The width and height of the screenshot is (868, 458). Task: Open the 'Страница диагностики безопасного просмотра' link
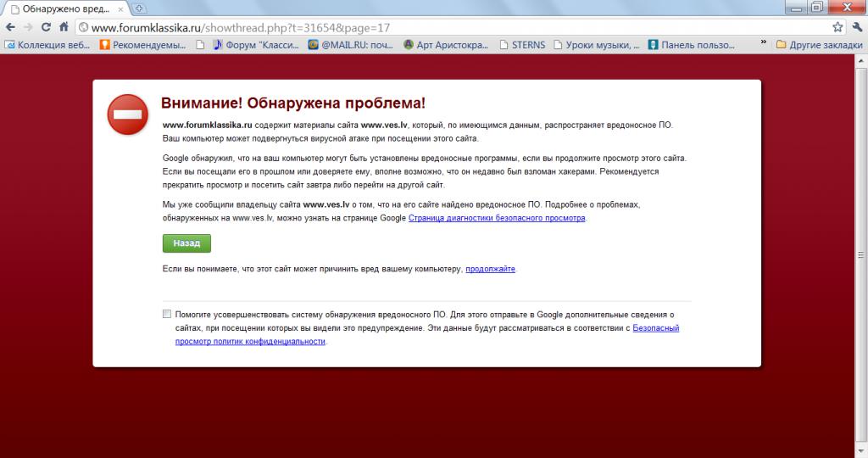(497, 218)
